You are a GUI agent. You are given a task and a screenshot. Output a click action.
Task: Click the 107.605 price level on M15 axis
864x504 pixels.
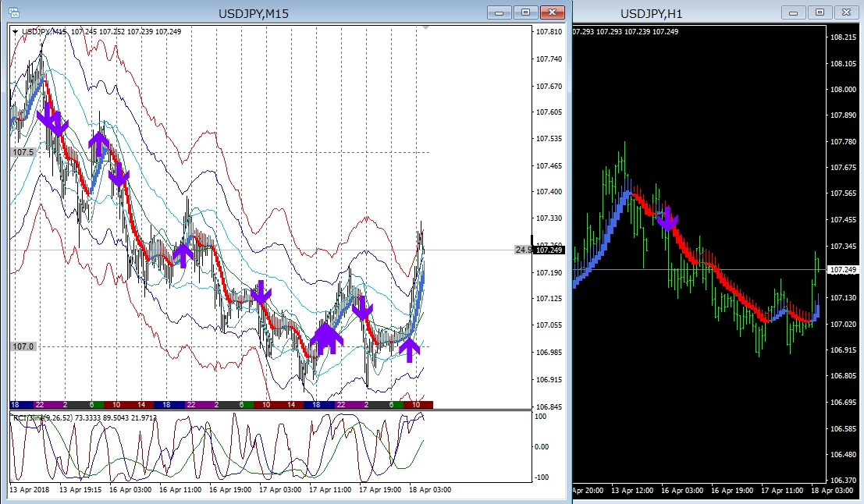(549, 112)
